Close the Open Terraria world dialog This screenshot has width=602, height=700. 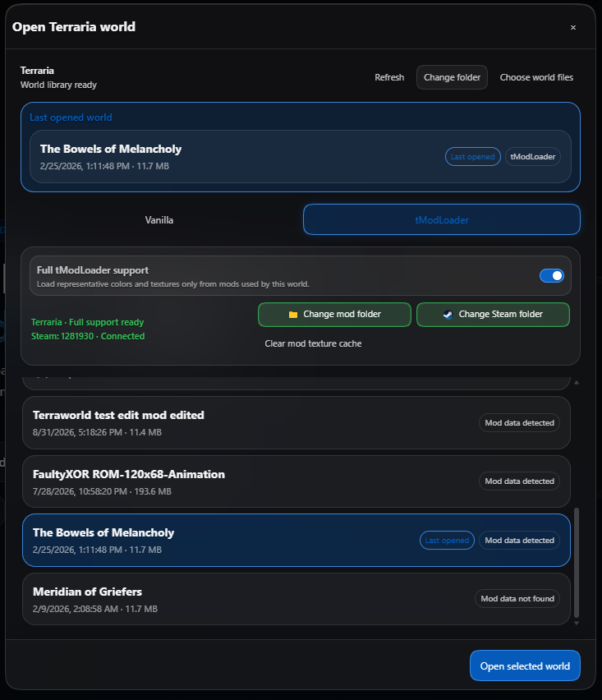(573, 28)
